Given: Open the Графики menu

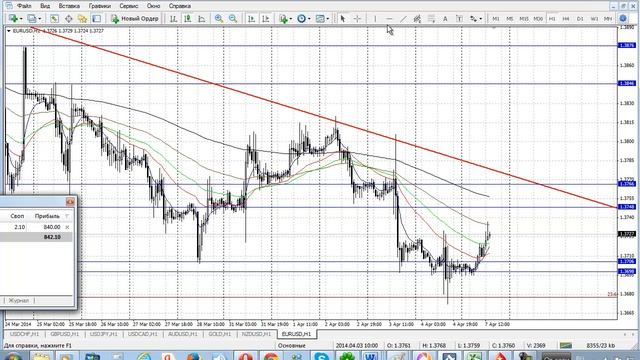Looking at the screenshot, I should coord(100,6).
